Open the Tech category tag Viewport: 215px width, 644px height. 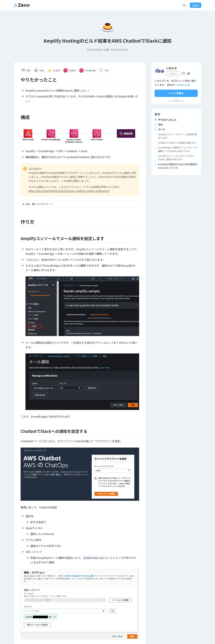(104, 71)
